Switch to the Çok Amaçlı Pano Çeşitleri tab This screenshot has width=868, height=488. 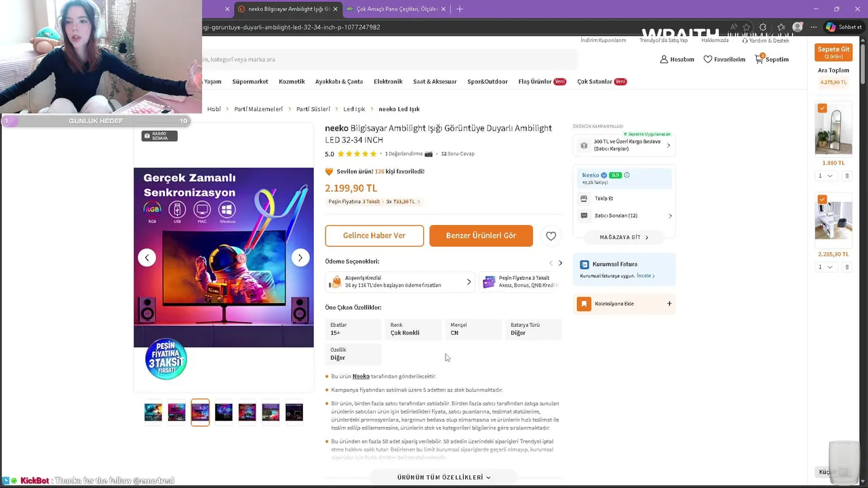[x=397, y=9]
